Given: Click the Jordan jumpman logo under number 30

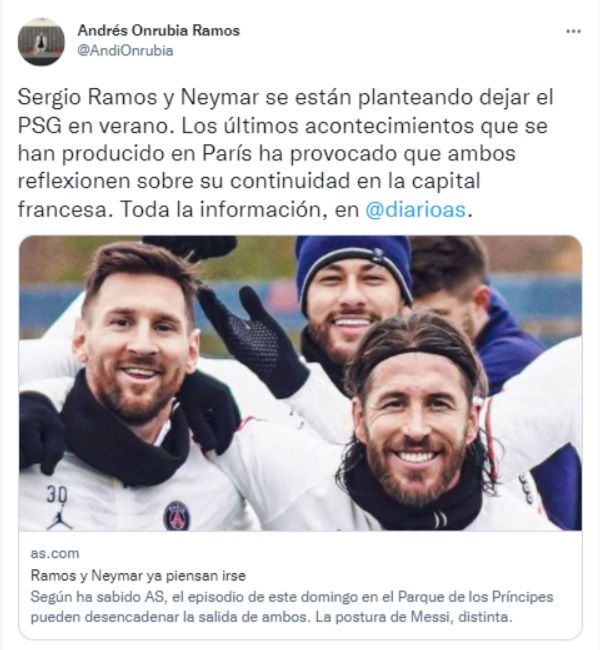Looking at the screenshot, I should click(x=59, y=518).
